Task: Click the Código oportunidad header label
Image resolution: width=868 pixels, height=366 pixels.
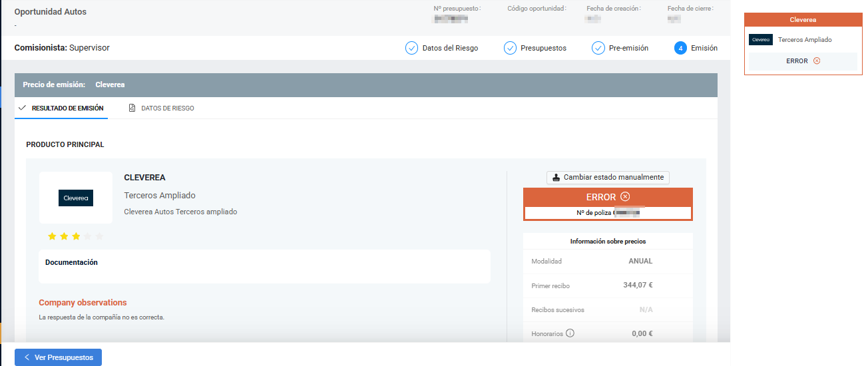Action: 537,9
